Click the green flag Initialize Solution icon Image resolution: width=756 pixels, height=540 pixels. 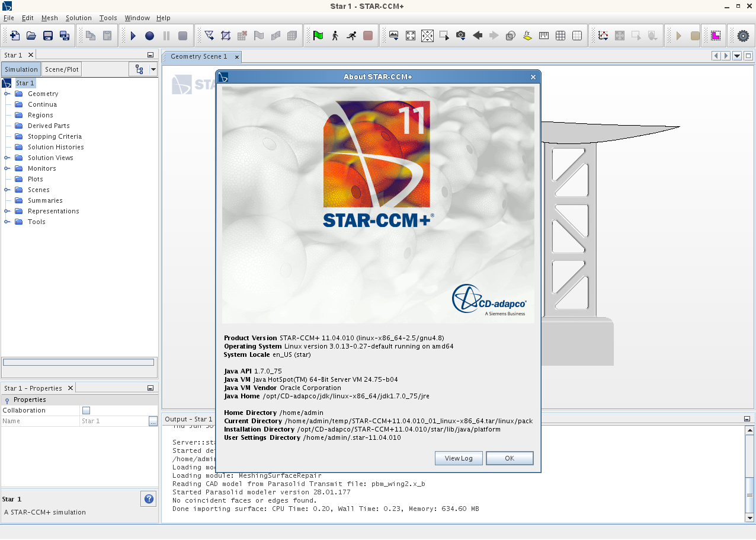coord(318,36)
